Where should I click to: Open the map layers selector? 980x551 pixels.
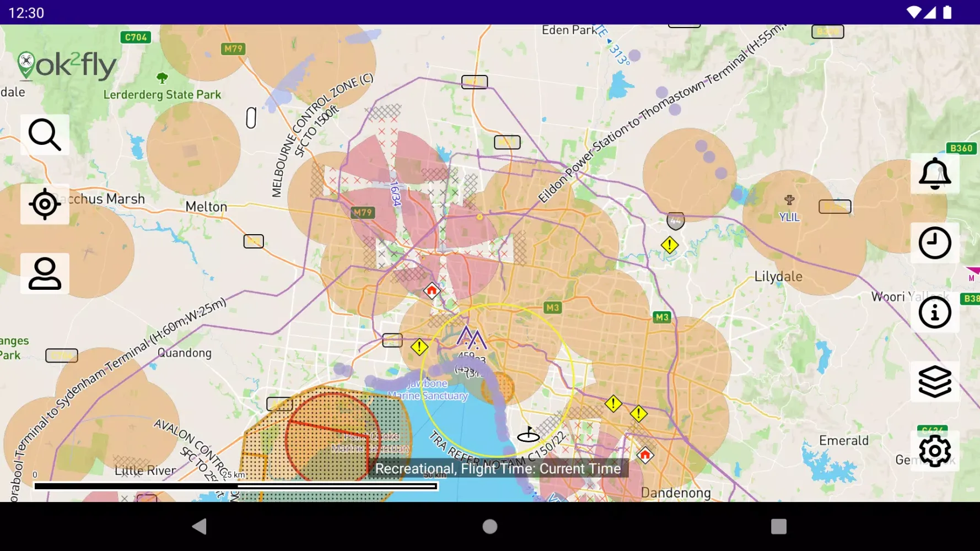click(x=934, y=382)
